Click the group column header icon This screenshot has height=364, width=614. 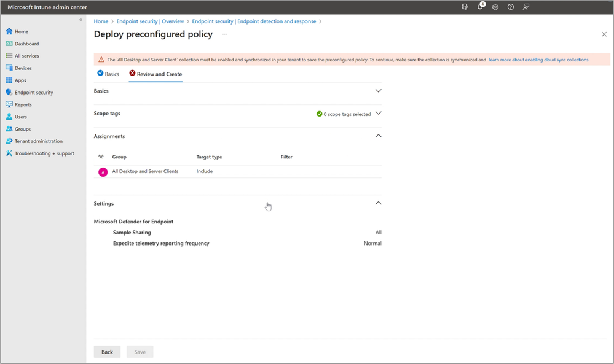point(101,157)
